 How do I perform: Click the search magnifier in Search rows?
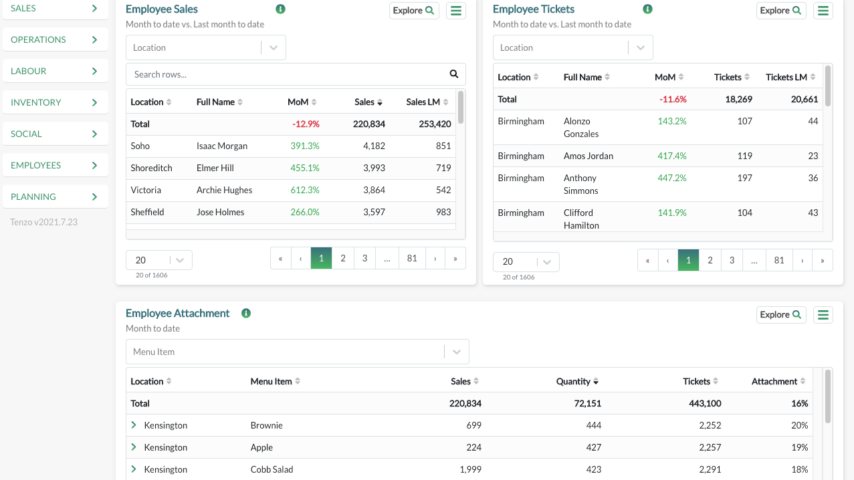click(454, 74)
